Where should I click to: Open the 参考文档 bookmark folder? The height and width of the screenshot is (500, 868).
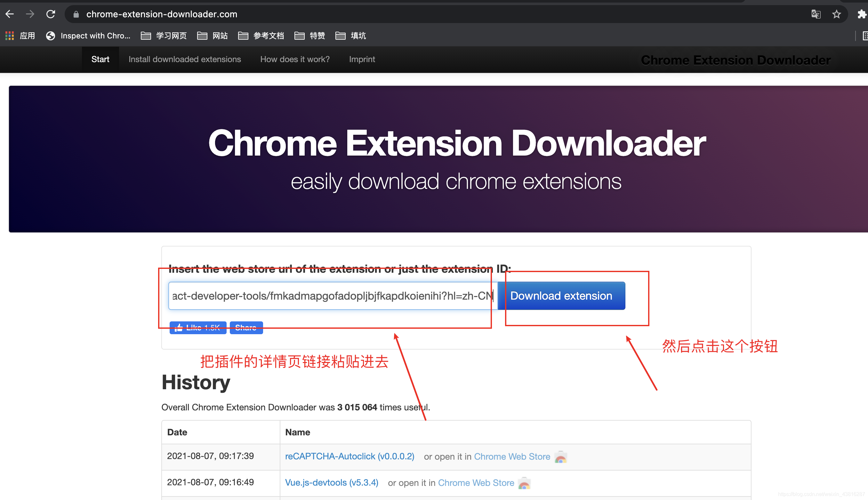(x=261, y=36)
